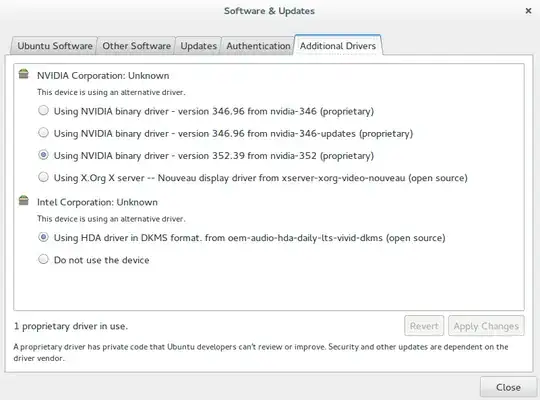Click the alternative driver note under Intel
Screen dimensions: 540x400
(x=111, y=219)
